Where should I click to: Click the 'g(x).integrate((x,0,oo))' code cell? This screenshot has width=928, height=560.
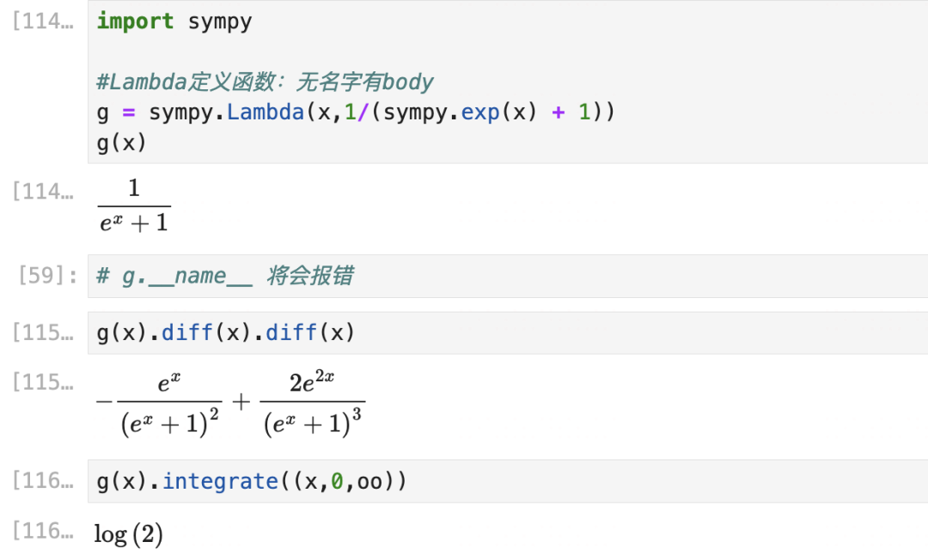251,481
